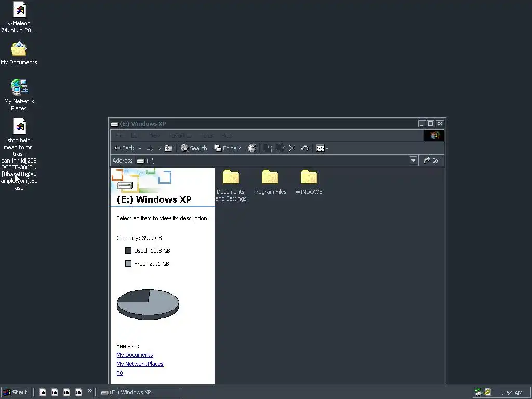
Task: Open the Tools menu
Action: [x=207, y=136]
